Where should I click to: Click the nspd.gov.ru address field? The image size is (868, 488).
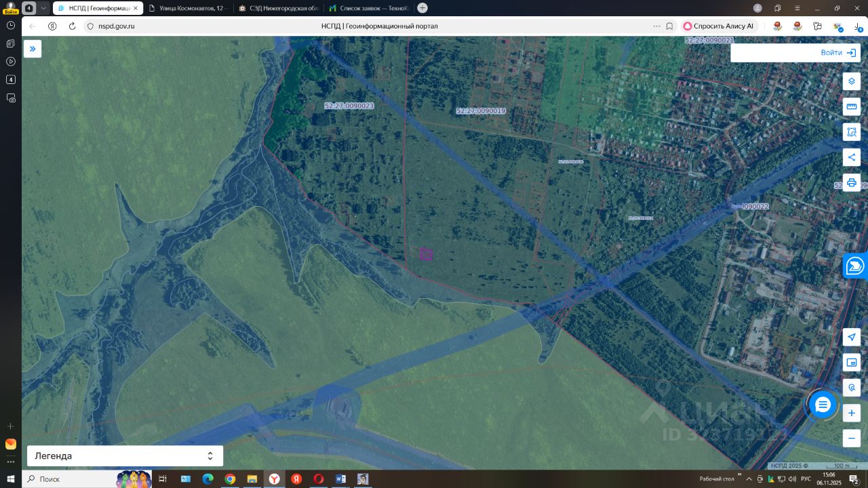pos(117,26)
